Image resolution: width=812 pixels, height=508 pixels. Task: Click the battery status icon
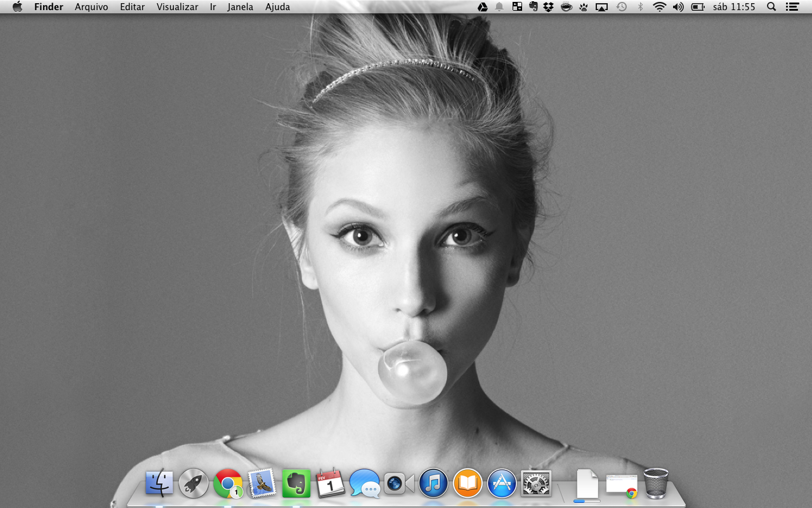coord(698,7)
